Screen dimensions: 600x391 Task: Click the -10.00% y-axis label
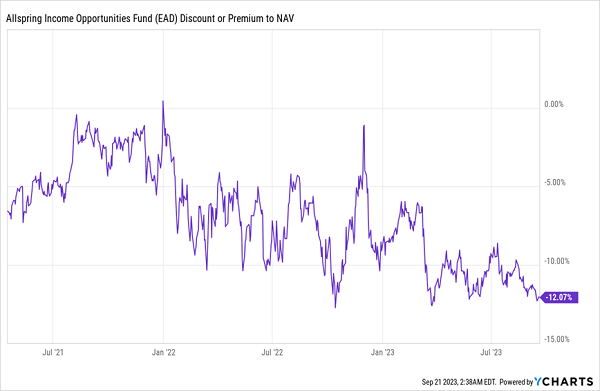pos(557,261)
